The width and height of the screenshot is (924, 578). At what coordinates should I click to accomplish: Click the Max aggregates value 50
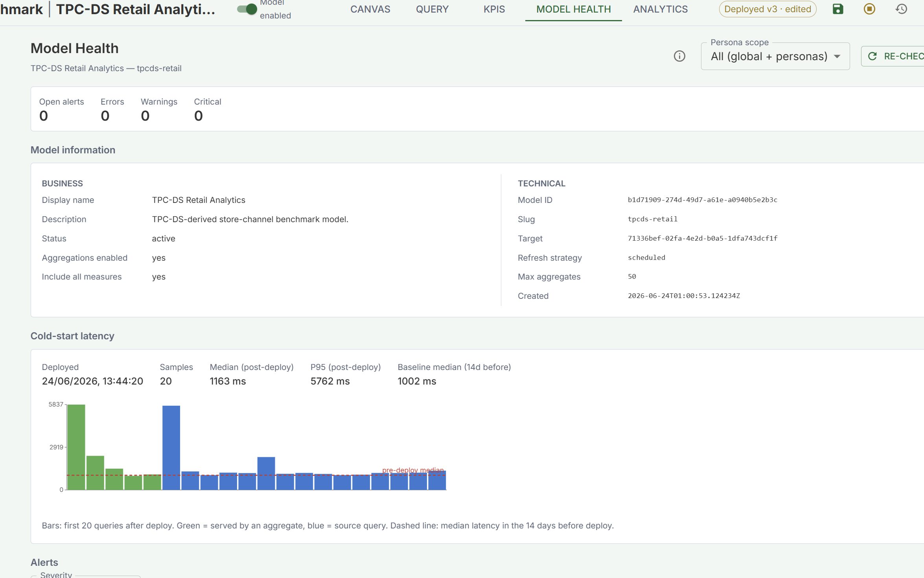(631, 276)
